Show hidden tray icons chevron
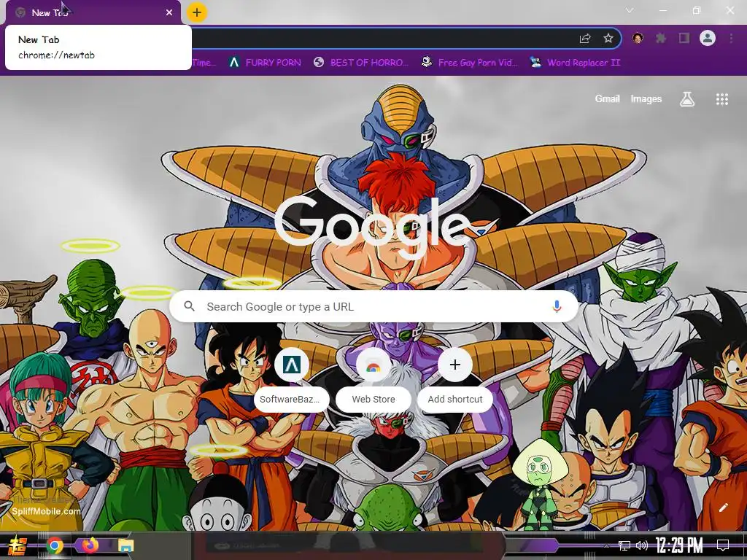Viewport: 747px width, 560px height. 606,546
